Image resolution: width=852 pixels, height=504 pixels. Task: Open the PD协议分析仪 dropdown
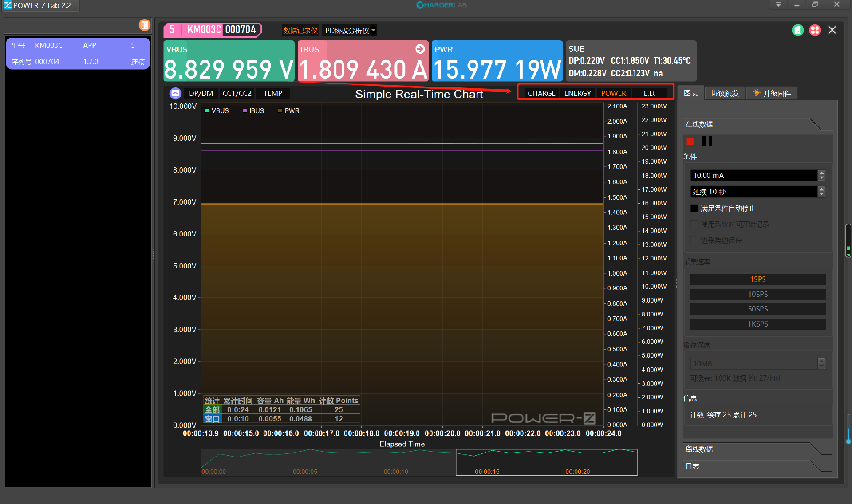pyautogui.click(x=350, y=31)
